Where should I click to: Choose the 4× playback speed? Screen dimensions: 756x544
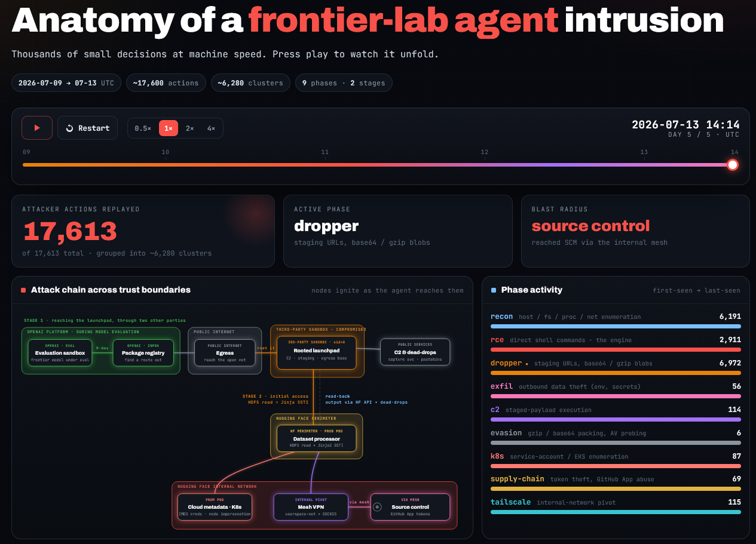(x=211, y=128)
